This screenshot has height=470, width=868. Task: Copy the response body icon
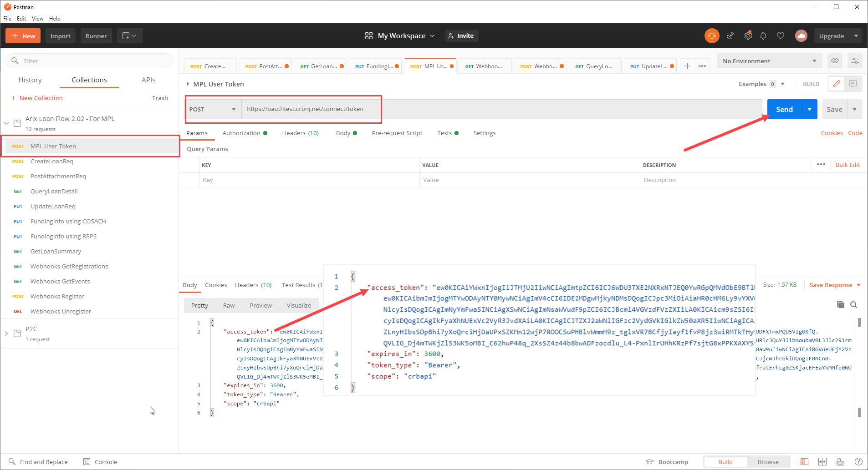pyautogui.click(x=841, y=304)
